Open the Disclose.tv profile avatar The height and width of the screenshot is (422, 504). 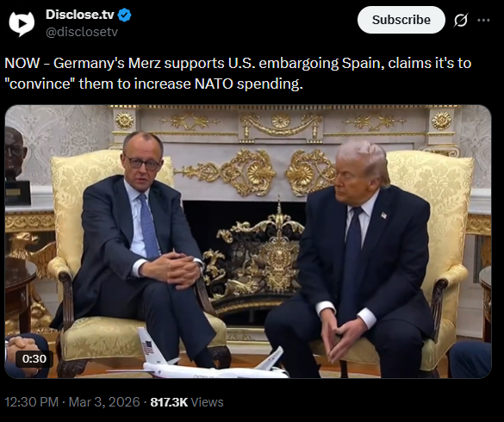click(x=22, y=23)
